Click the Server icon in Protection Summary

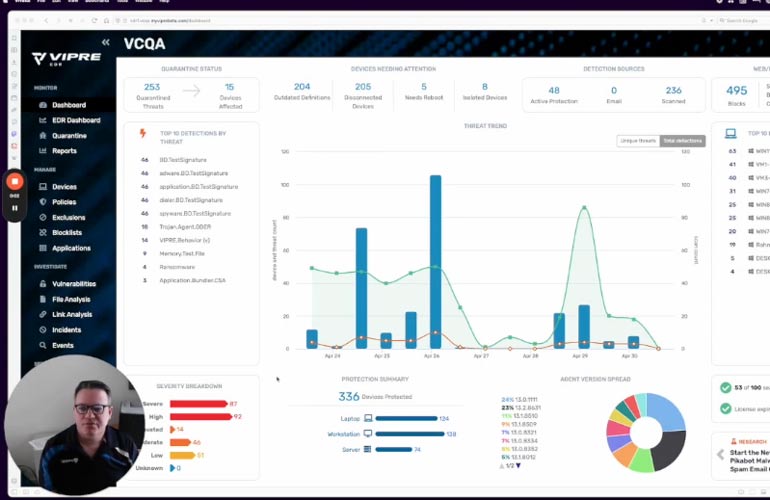pyautogui.click(x=367, y=449)
